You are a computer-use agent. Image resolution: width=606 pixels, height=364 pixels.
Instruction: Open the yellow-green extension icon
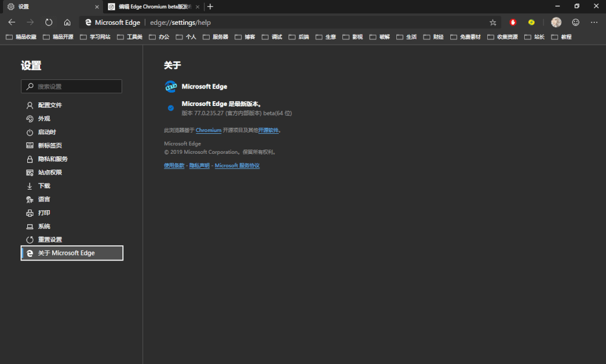click(531, 22)
